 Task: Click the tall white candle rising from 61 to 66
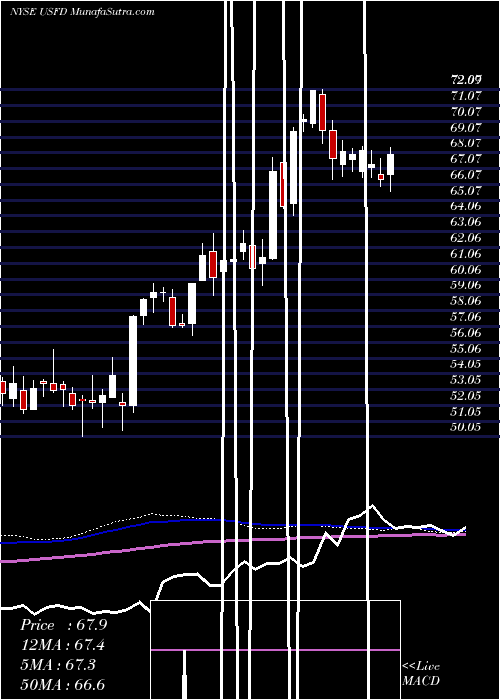tap(273, 215)
